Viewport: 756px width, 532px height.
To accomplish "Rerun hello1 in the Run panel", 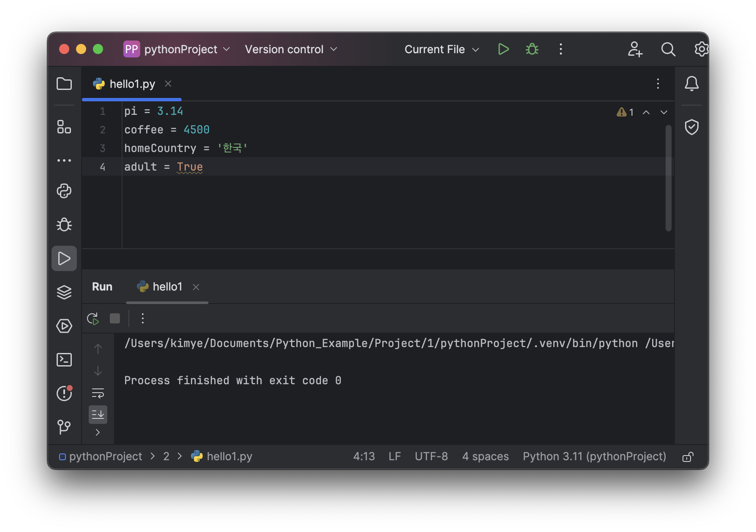I will [93, 318].
